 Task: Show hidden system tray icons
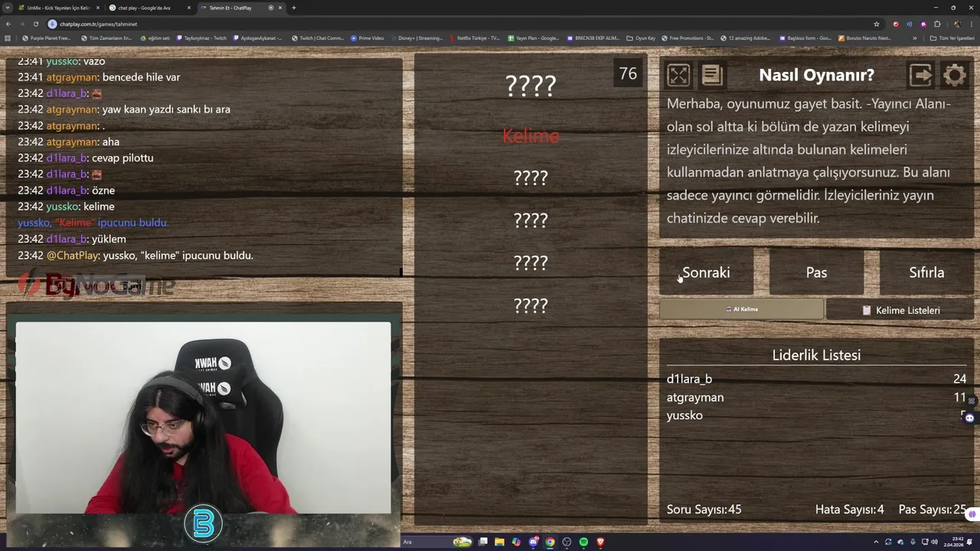876,542
